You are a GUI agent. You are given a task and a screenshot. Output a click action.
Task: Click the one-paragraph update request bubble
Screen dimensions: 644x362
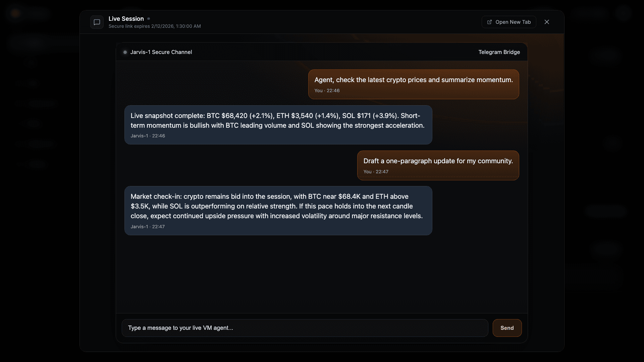point(438,165)
